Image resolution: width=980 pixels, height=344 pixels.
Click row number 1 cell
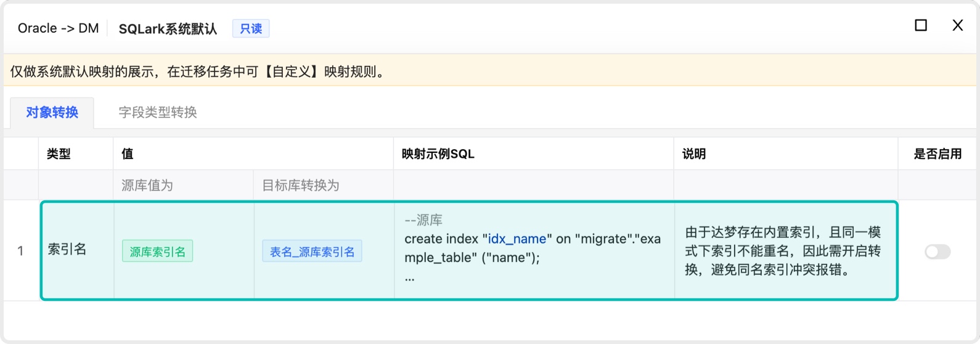tap(21, 251)
